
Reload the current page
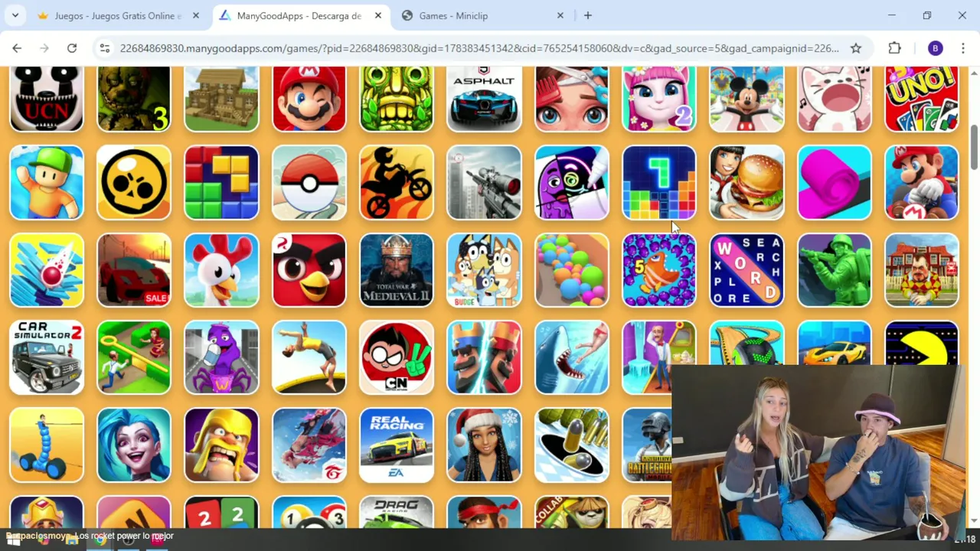click(x=72, y=48)
